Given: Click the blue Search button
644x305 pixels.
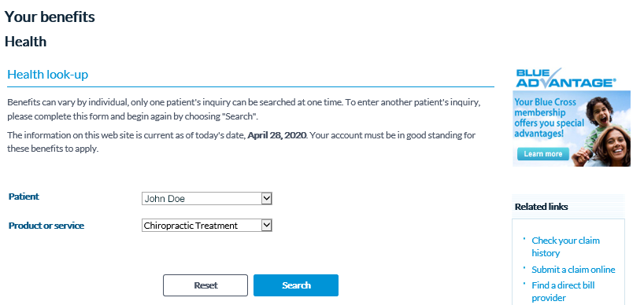Looking at the screenshot, I should pos(296,285).
